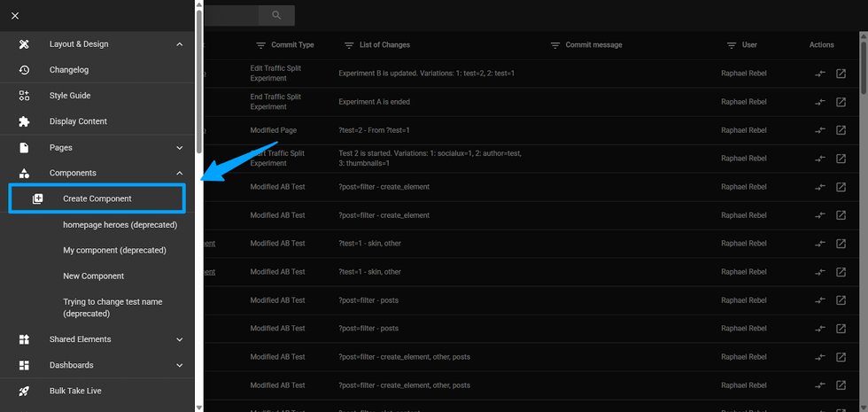Click the Layout & Design tools icon
Viewport: 868px width, 412px height.
coord(24,44)
